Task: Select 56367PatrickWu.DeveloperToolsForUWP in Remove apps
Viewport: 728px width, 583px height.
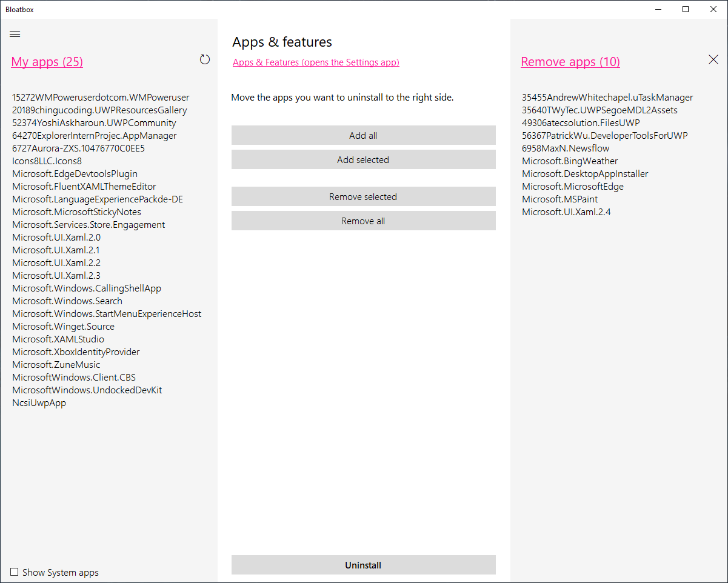Action: (605, 136)
